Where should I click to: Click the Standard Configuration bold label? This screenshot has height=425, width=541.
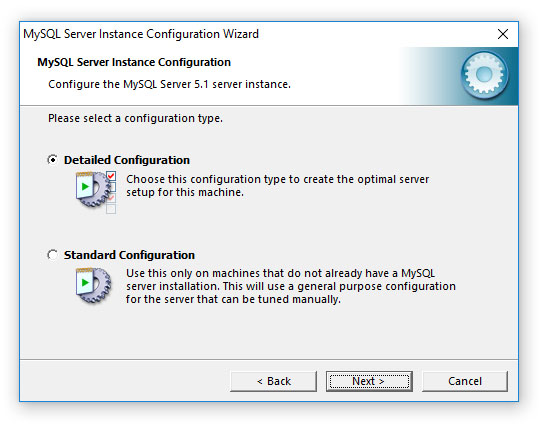pyautogui.click(x=129, y=255)
